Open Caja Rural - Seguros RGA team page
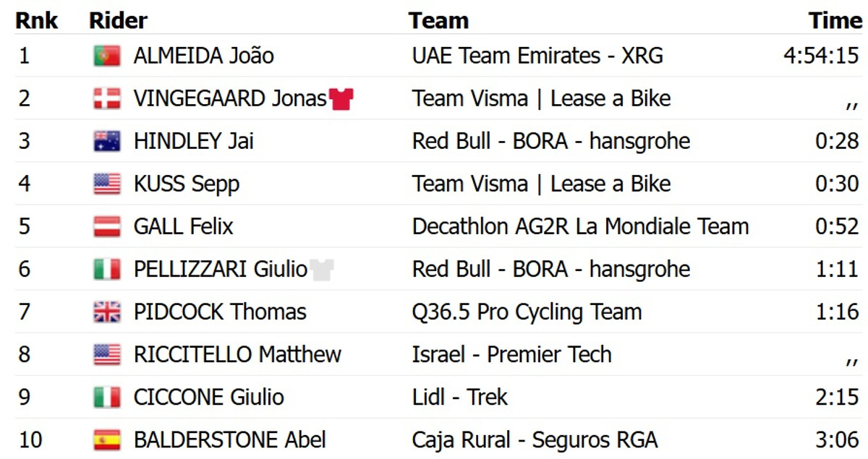868x459 pixels. (x=535, y=439)
